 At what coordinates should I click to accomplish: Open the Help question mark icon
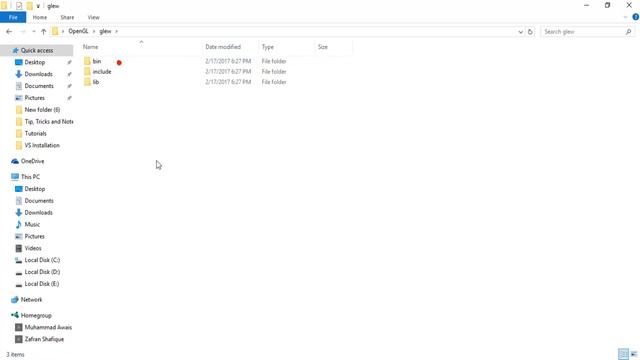click(x=636, y=17)
